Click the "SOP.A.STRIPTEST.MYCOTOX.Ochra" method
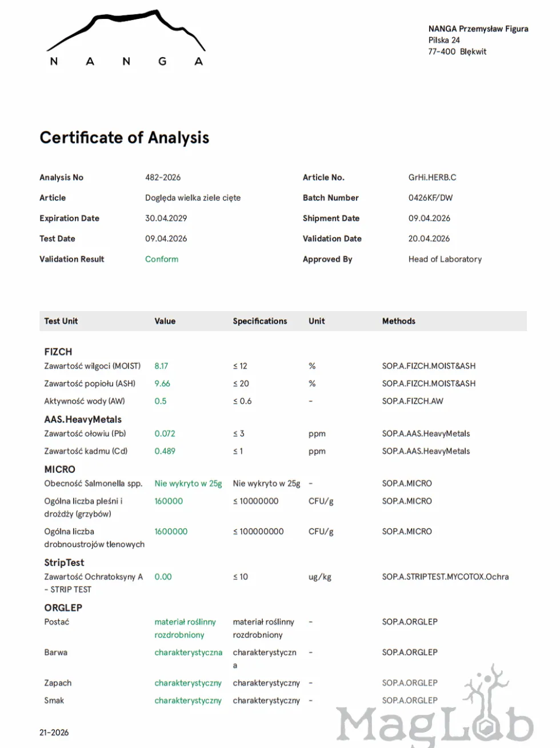The image size is (560, 748). (x=445, y=577)
